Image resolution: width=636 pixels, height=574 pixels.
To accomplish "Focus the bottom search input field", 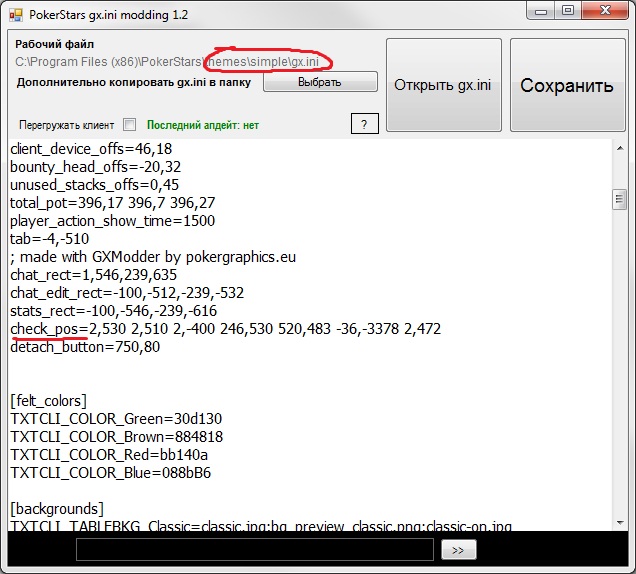I will (x=255, y=550).
